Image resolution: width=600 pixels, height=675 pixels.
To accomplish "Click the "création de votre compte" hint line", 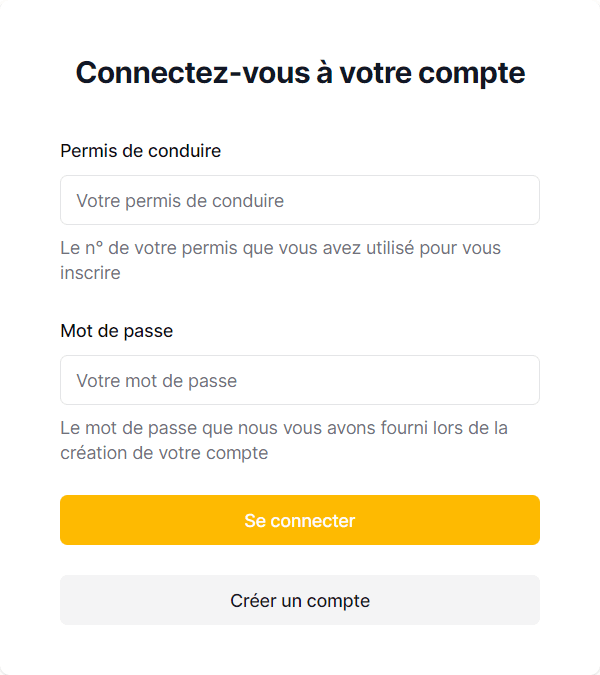I will tap(164, 453).
